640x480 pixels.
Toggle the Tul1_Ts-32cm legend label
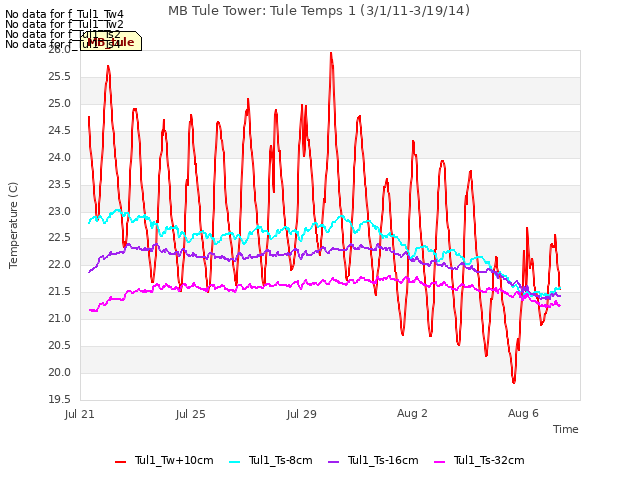489,461
